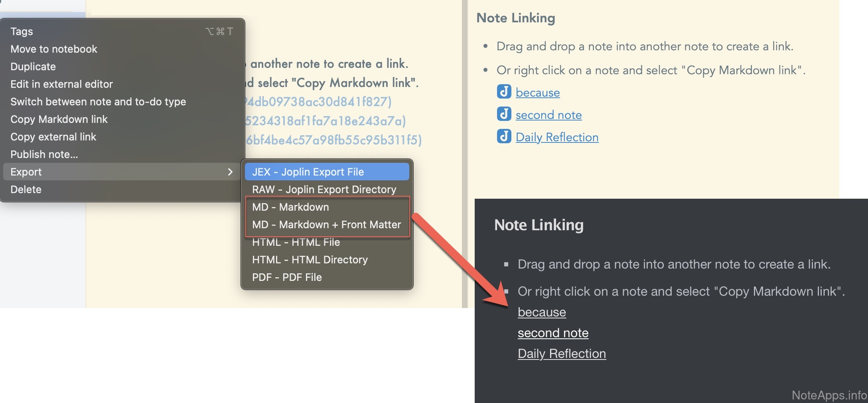The width and height of the screenshot is (868, 403).
Task: Choose Duplicate from the context menu
Action: click(33, 67)
